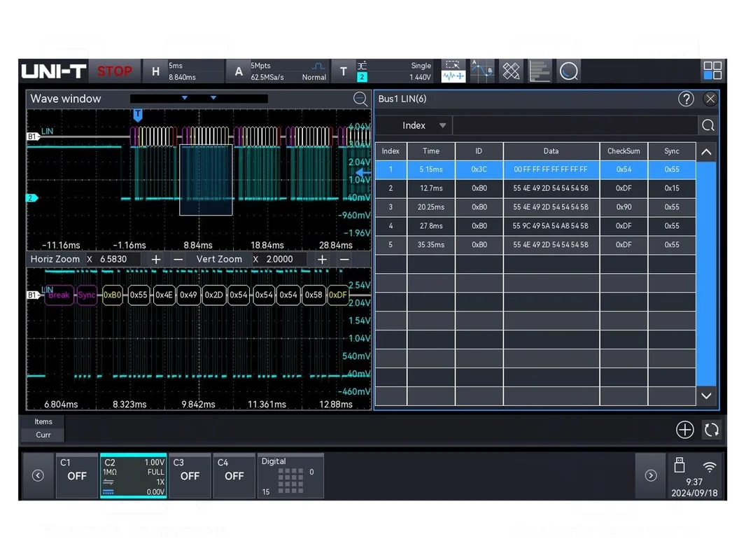Toggle channel C1 on
746x560 pixels.
tap(76, 475)
